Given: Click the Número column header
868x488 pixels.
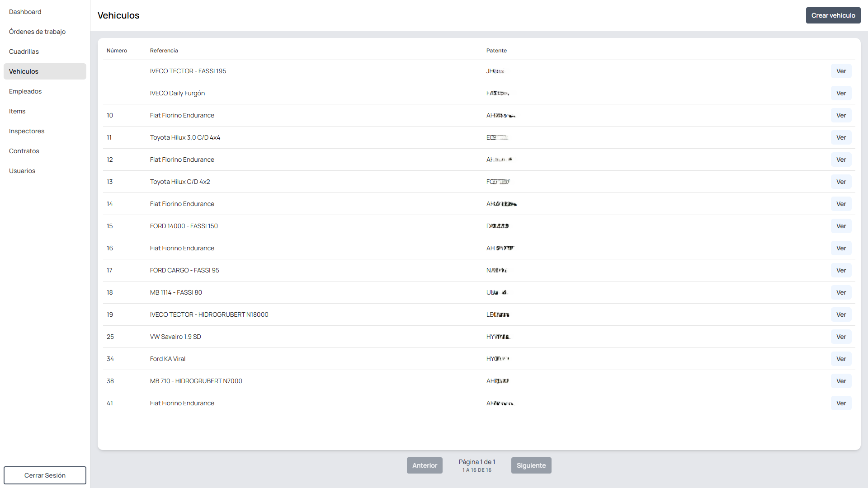Looking at the screenshot, I should point(117,51).
